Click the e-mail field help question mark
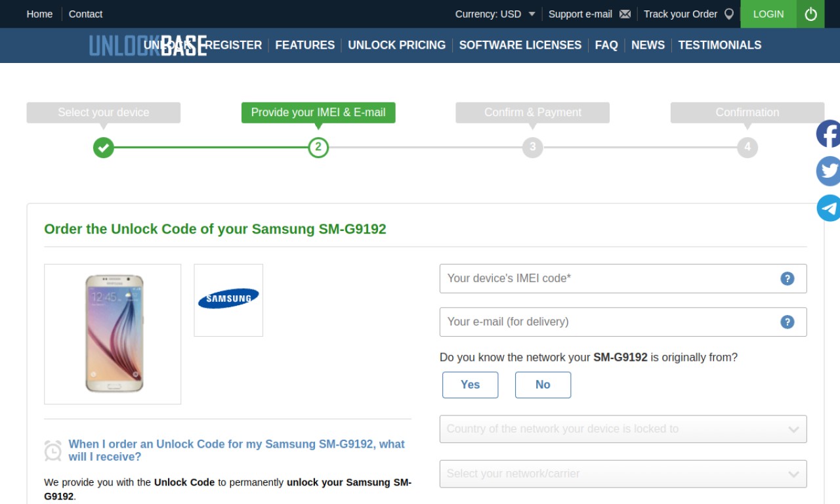This screenshot has height=504, width=840. coord(787,322)
